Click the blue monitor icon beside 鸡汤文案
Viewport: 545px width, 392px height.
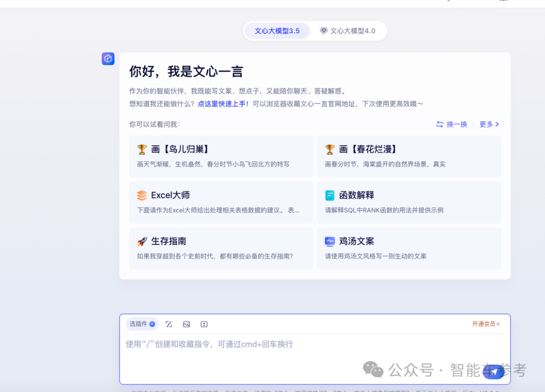click(330, 242)
